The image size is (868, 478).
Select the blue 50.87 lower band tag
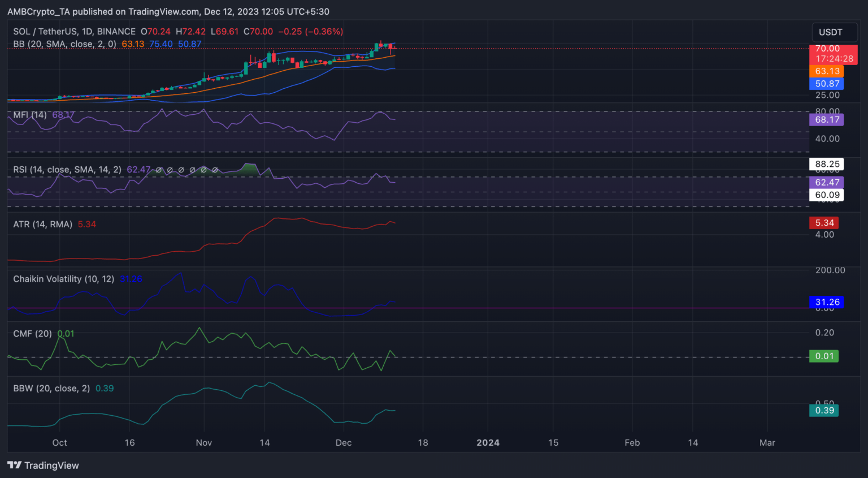click(x=826, y=84)
